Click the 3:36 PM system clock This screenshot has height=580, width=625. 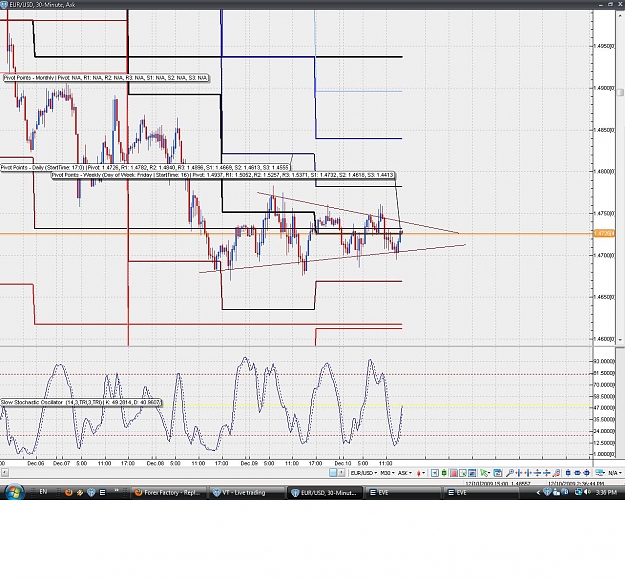pos(606,493)
